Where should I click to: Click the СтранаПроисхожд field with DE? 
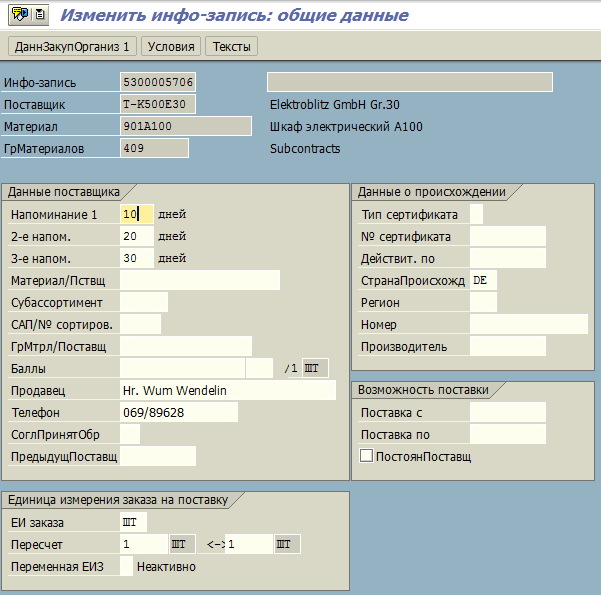click(483, 280)
